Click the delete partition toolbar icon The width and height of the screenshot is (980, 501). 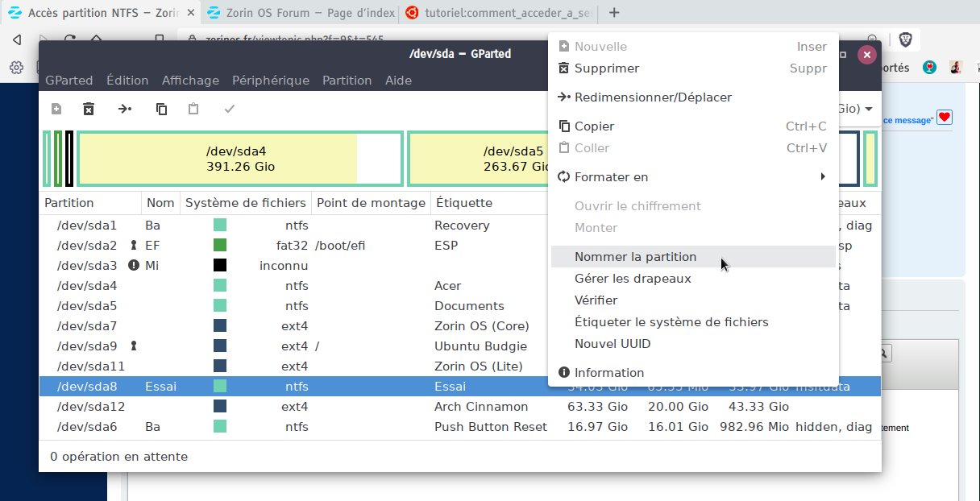click(89, 109)
